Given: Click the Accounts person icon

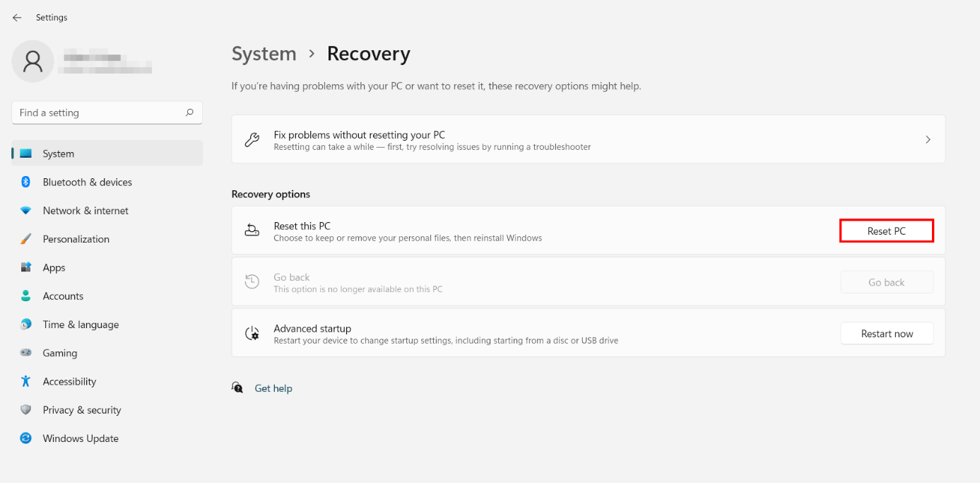Looking at the screenshot, I should point(26,296).
